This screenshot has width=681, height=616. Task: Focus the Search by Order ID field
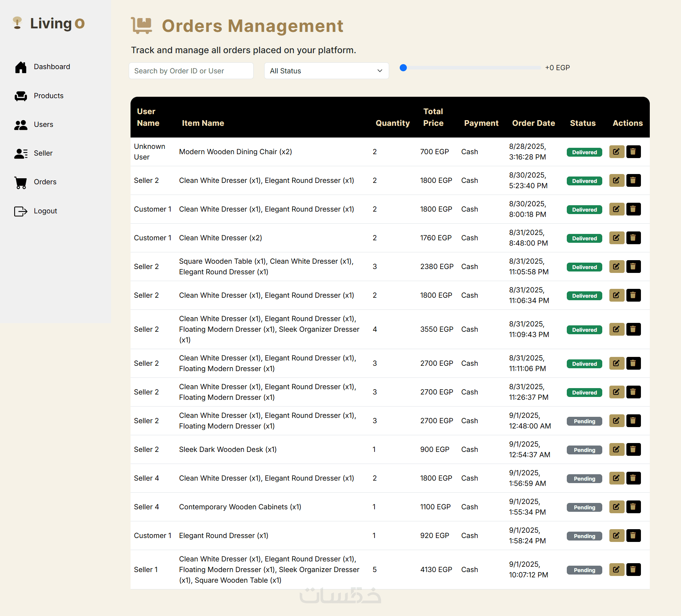[x=191, y=71]
